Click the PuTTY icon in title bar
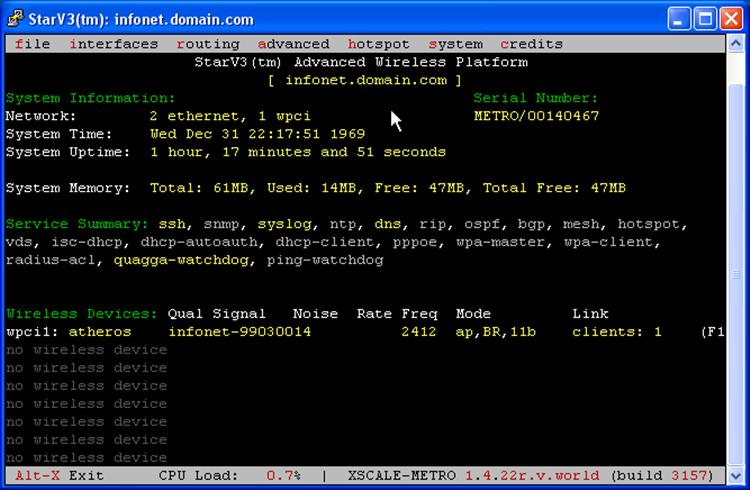Image resolution: width=750 pixels, height=490 pixels. tap(15, 19)
